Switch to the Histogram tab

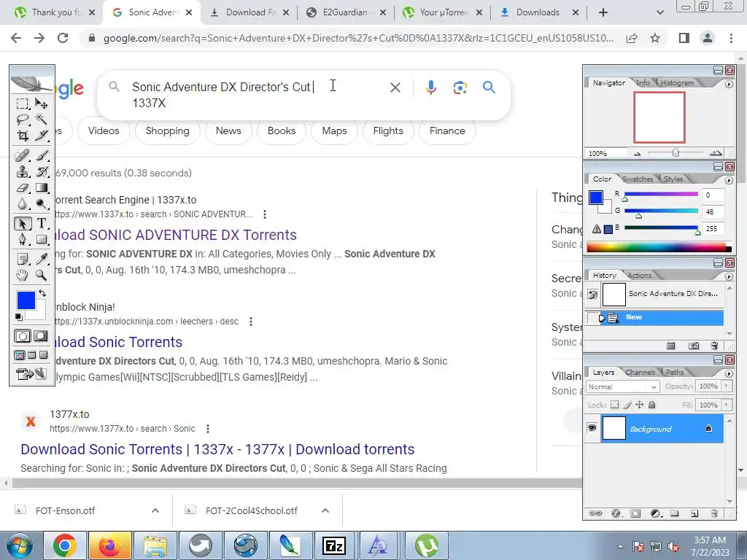677,83
